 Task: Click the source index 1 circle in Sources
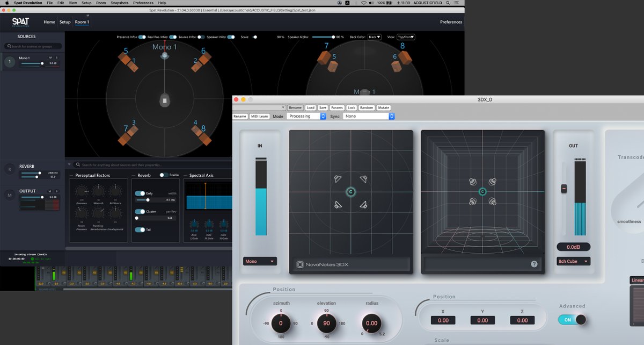pyautogui.click(x=9, y=62)
